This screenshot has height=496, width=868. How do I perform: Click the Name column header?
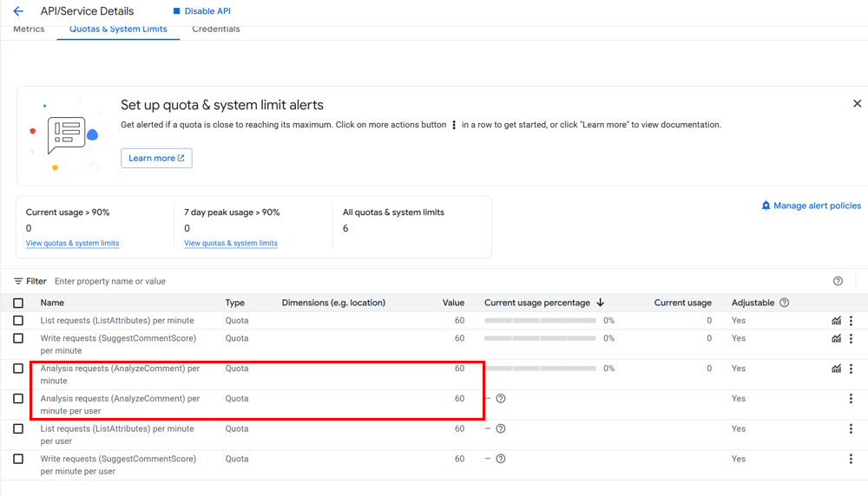tap(52, 303)
